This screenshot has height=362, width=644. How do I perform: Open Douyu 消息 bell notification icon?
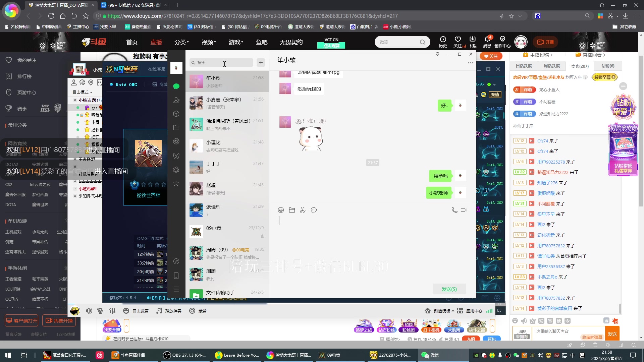(x=487, y=42)
